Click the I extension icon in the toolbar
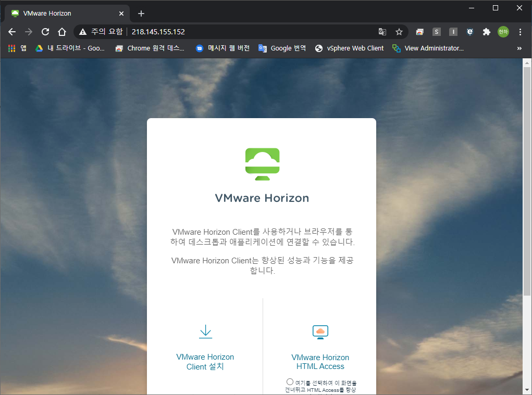The image size is (532, 395). pos(453,32)
